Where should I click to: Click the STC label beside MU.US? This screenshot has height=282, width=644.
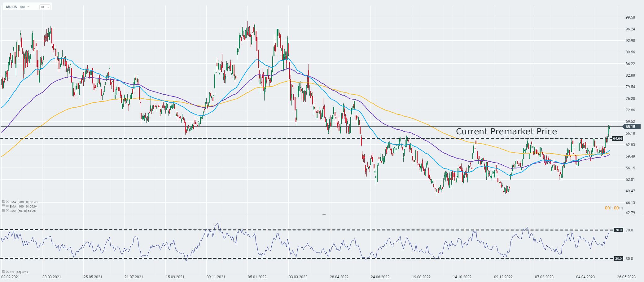22,7
